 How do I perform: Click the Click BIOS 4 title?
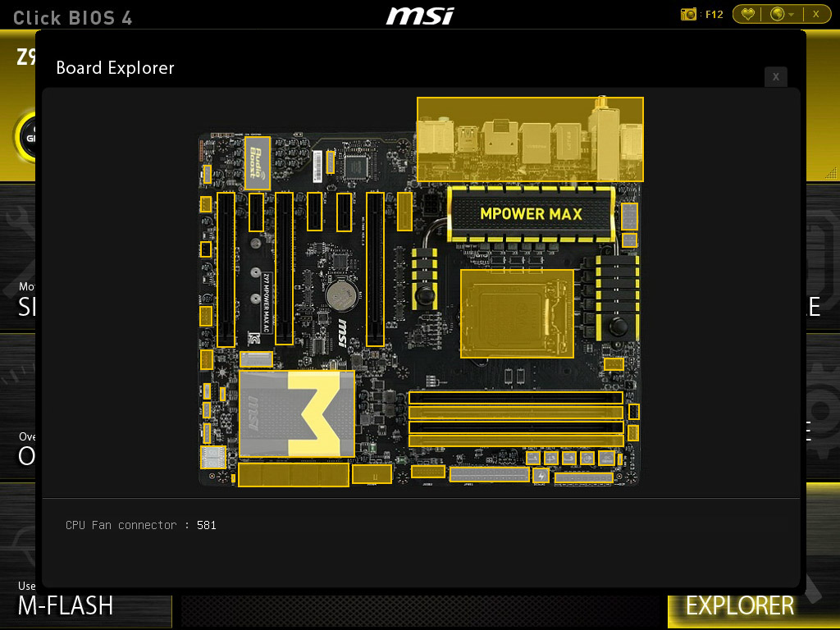click(x=72, y=18)
